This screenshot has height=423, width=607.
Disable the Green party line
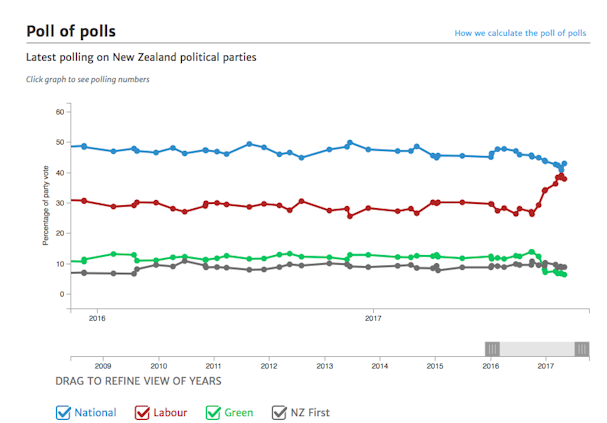click(213, 412)
